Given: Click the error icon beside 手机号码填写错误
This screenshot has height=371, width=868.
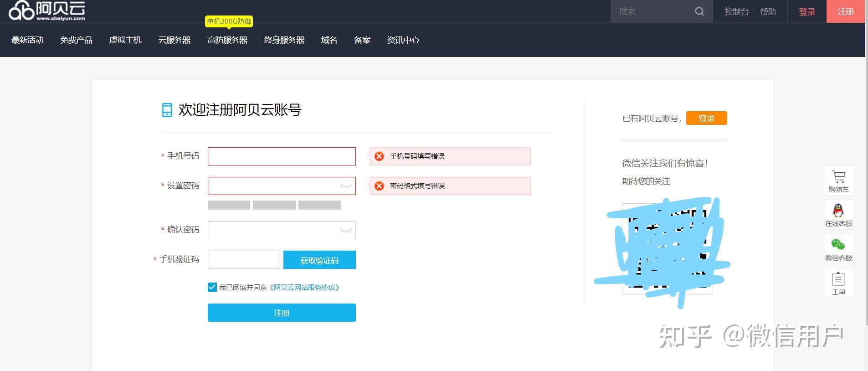Looking at the screenshot, I should pyautogui.click(x=379, y=156).
